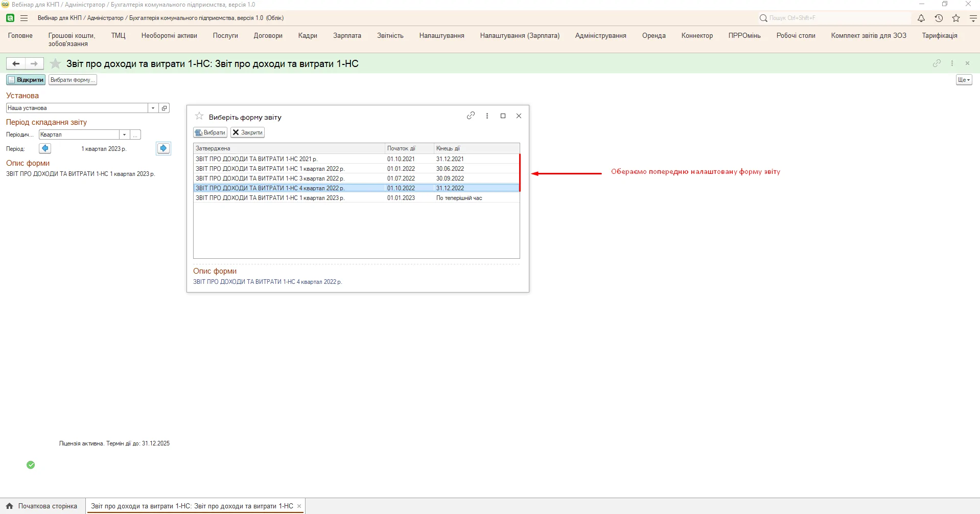980x514 pixels.
Task: Click the Відкрити button
Action: coord(26,80)
